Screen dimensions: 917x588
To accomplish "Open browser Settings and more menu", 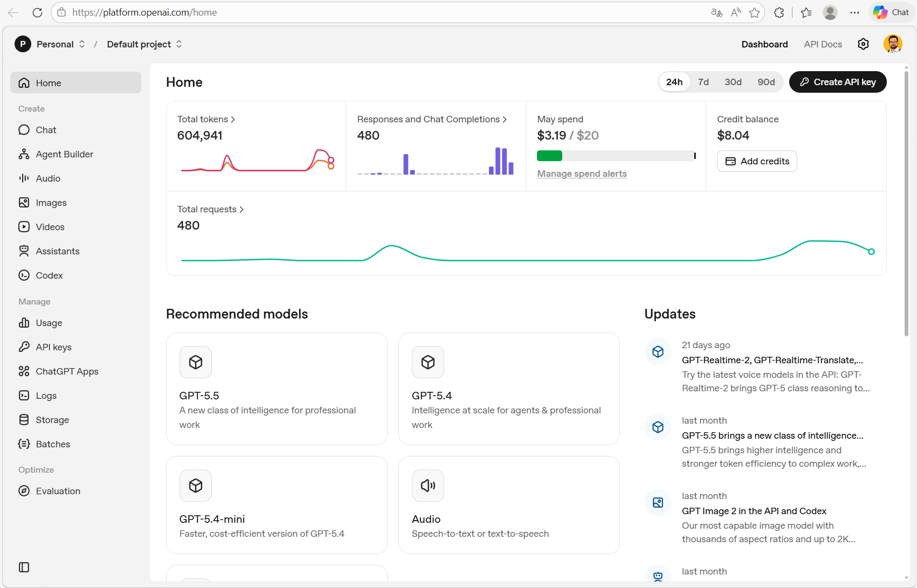I will 854,12.
